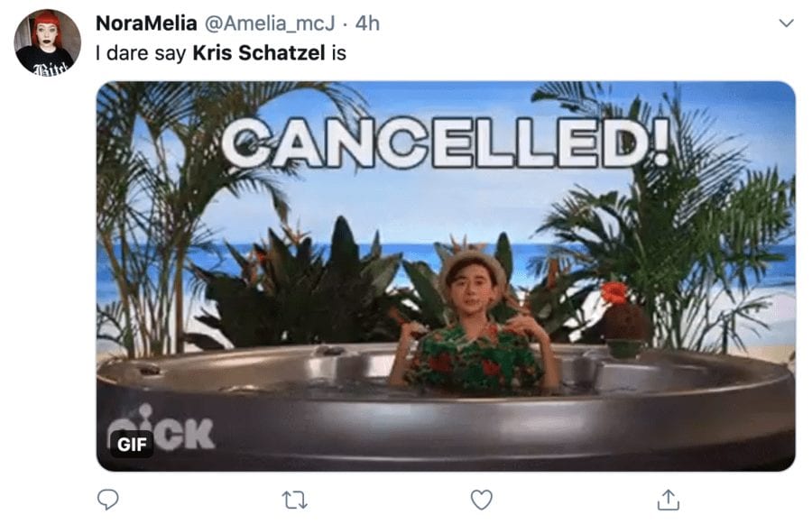Click the NoraMelia display name
This screenshot has width=812, height=524.
[146, 23]
